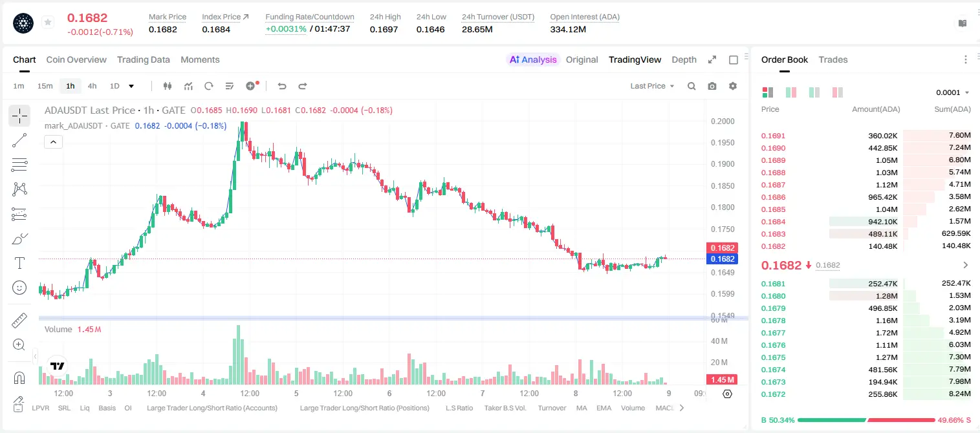Open the AI Analysis button

532,59
